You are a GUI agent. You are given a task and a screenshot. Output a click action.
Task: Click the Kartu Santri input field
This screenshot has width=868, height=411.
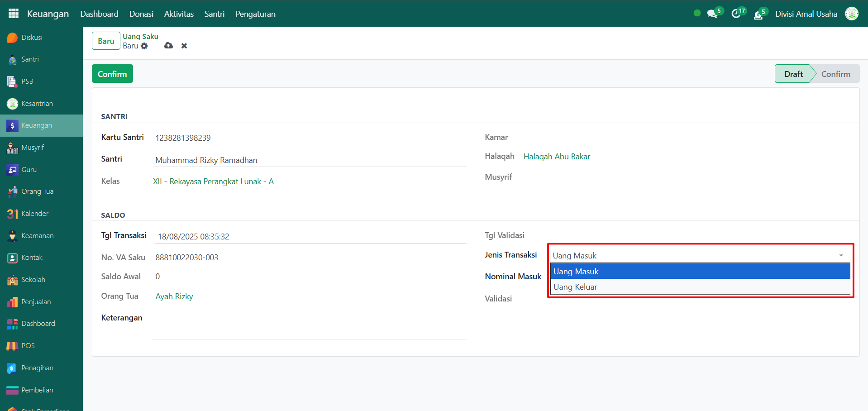tap(310, 138)
